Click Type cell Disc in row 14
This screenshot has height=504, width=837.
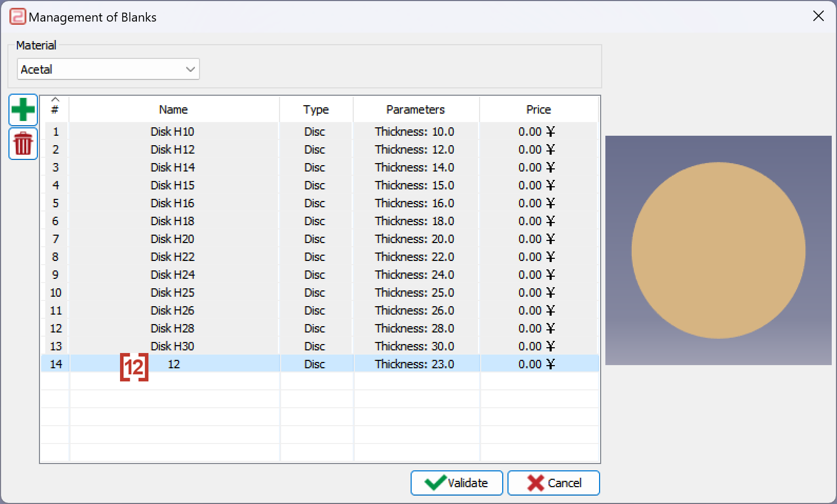tap(316, 364)
